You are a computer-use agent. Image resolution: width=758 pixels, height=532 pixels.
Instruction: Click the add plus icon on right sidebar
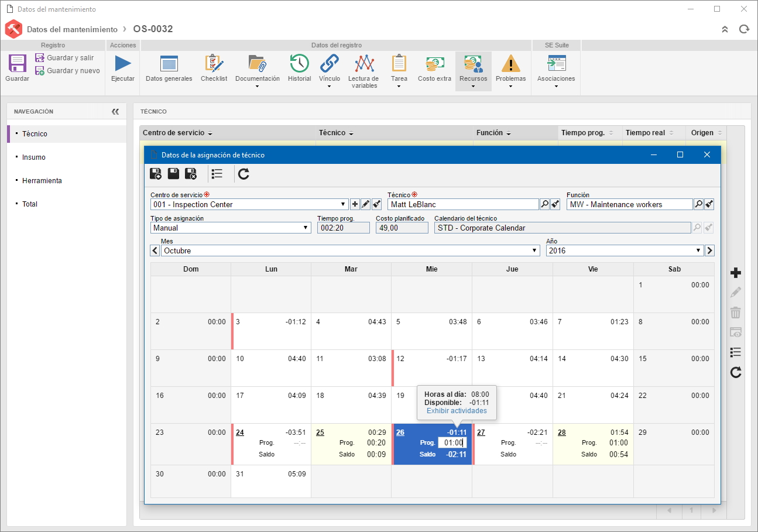(736, 273)
